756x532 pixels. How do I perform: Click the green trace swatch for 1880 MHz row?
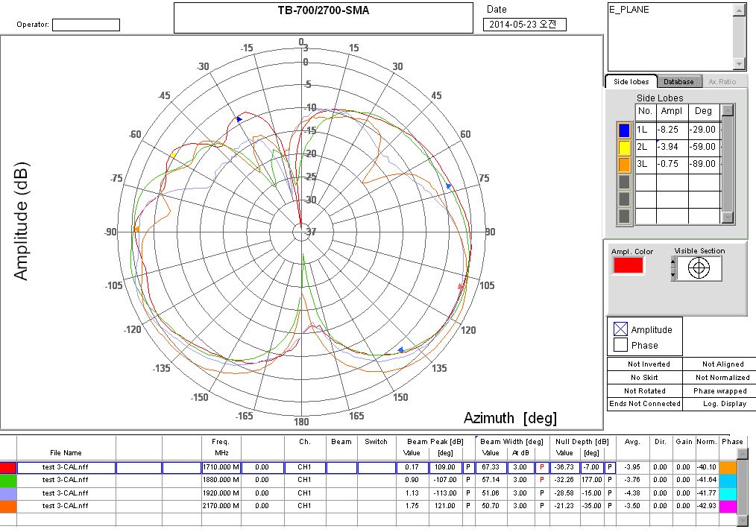point(7,480)
